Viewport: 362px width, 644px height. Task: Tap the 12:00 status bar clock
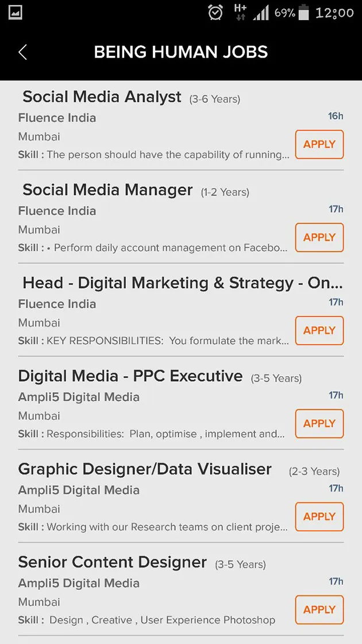[334, 13]
